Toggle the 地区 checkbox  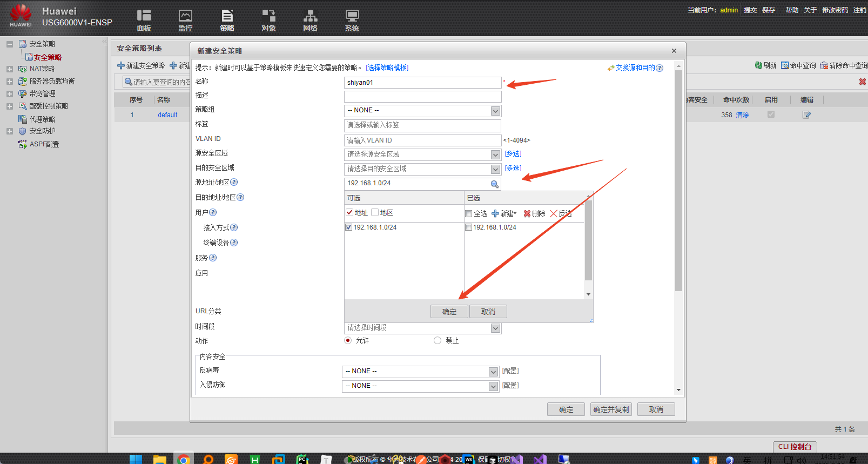tap(375, 212)
